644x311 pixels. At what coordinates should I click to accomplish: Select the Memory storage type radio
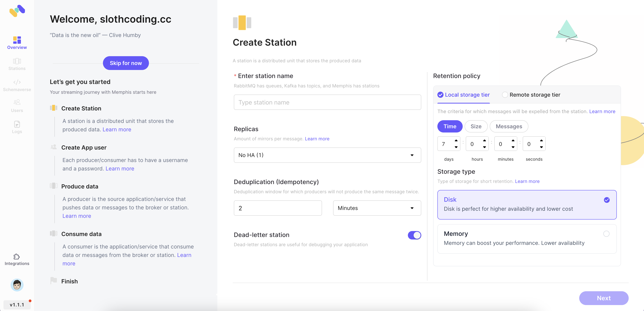click(606, 234)
